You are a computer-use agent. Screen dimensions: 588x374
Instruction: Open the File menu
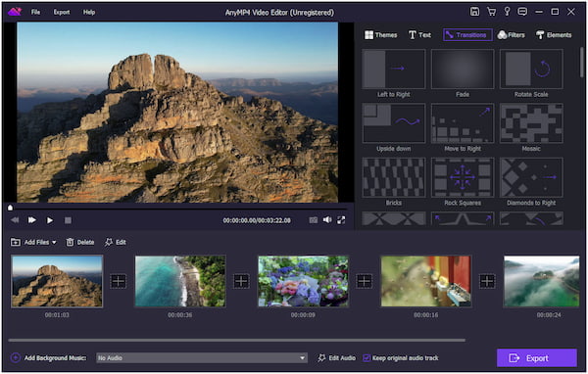[x=35, y=12]
